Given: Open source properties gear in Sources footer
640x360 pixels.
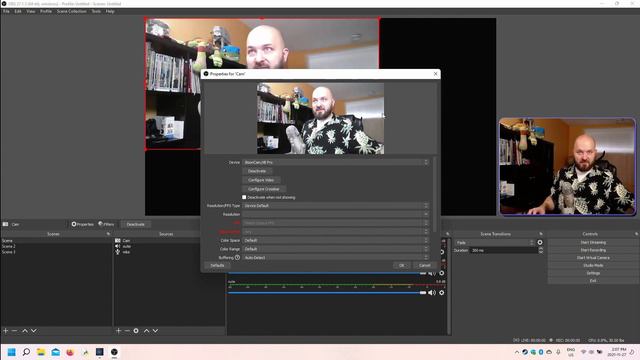Looking at the screenshot, I should tap(136, 331).
